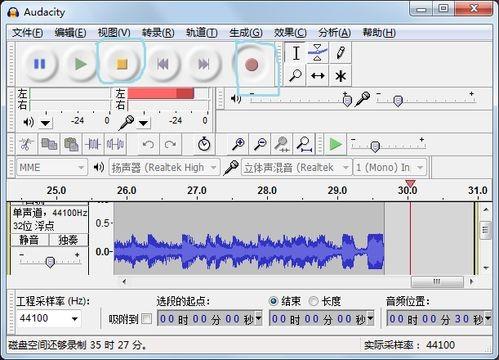Open the 效果(C) menu
This screenshot has width=499, height=360.
(290, 33)
